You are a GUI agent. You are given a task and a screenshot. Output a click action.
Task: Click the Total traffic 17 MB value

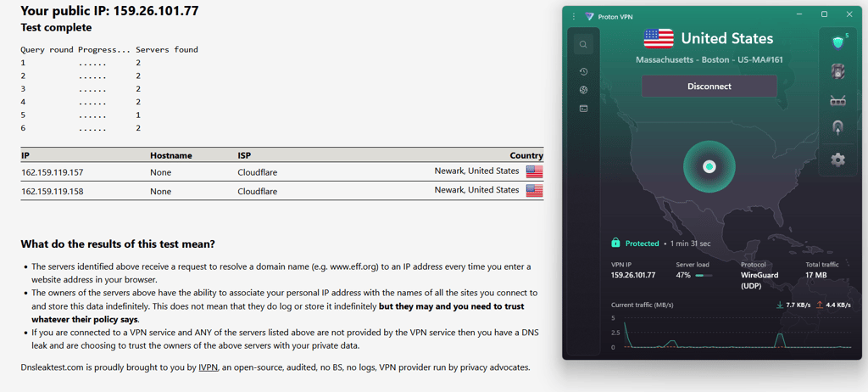[x=816, y=275]
